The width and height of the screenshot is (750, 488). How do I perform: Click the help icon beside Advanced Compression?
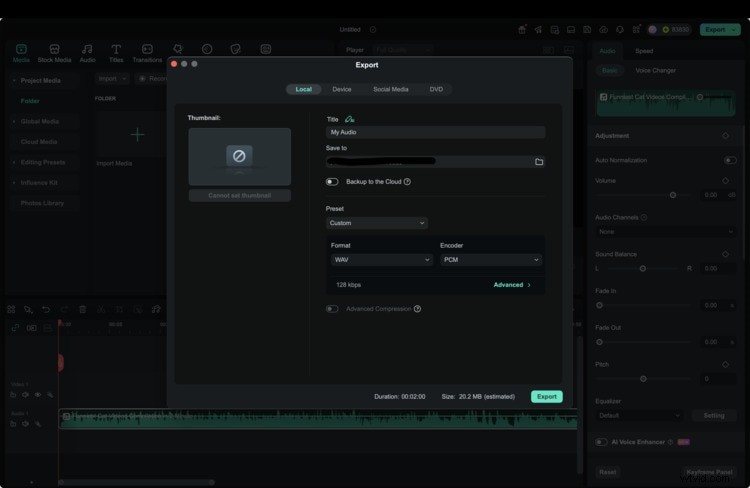point(417,309)
